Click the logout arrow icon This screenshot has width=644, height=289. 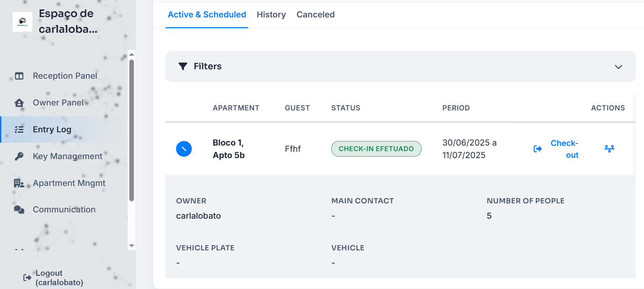(x=27, y=278)
